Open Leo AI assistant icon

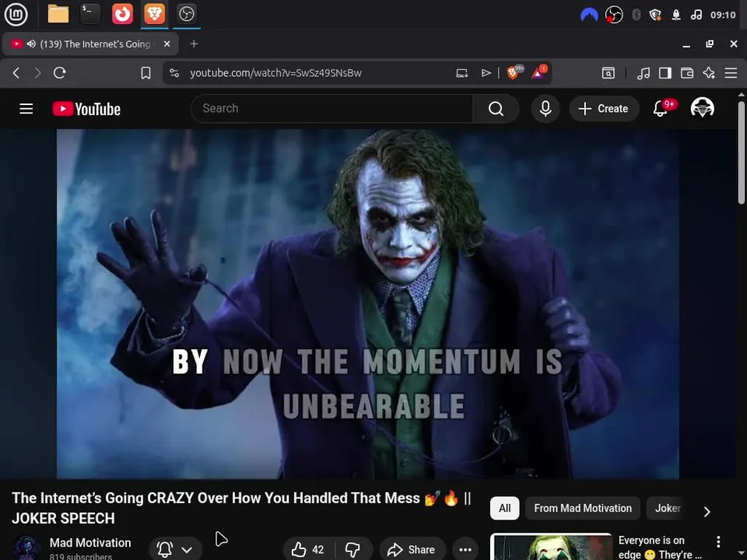point(709,73)
